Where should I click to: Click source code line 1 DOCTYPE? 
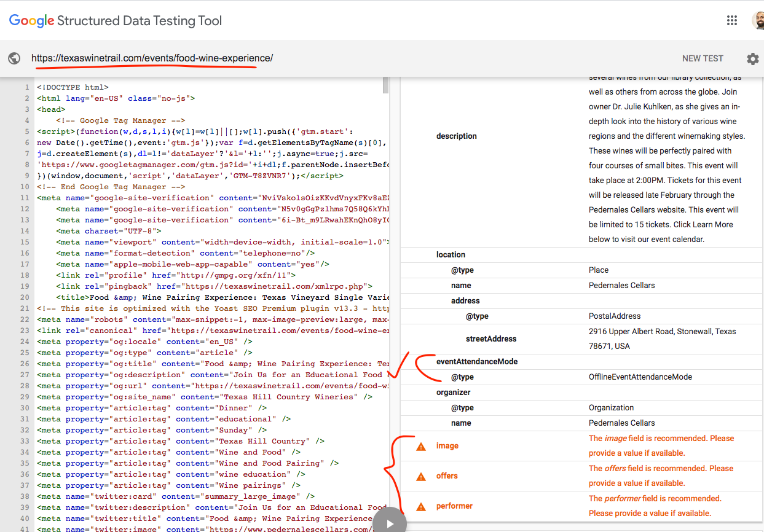click(73, 87)
